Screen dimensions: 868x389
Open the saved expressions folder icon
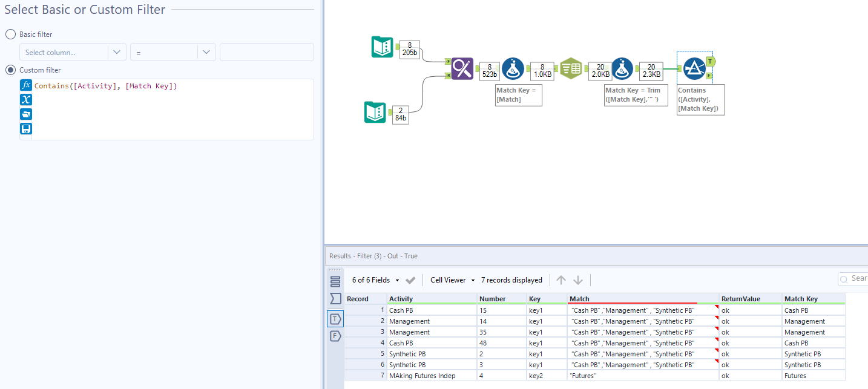[26, 114]
